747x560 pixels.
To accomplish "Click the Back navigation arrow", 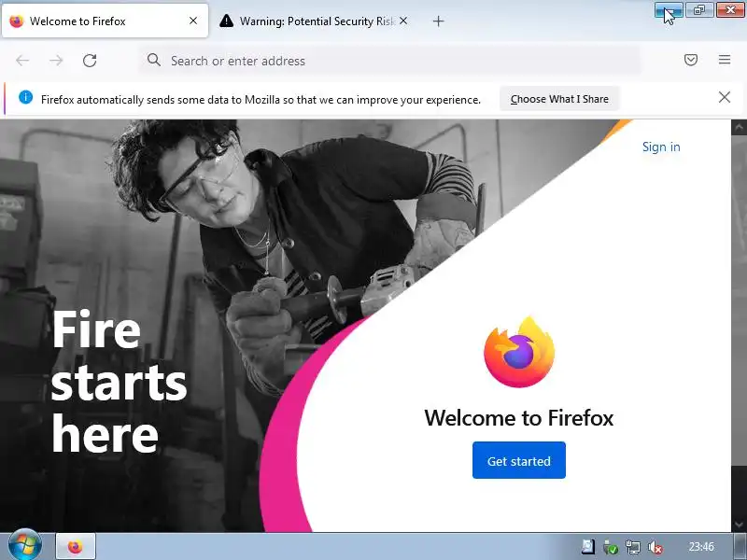I will point(22,61).
